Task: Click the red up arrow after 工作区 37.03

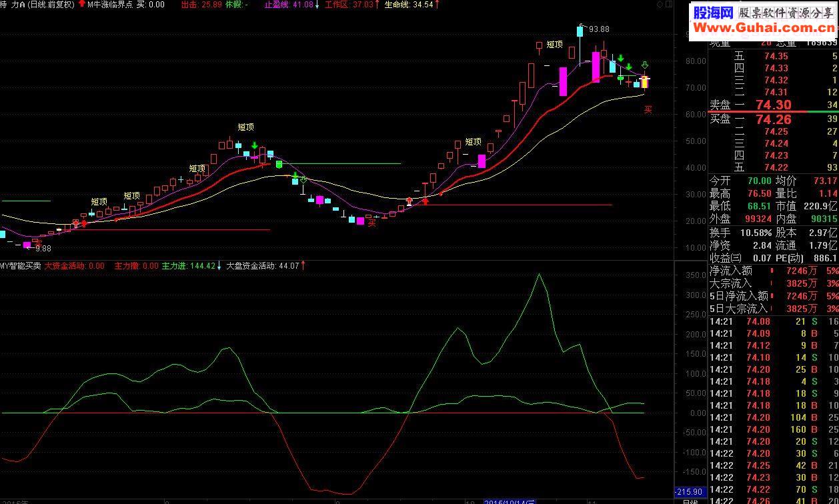Action: tap(377, 5)
